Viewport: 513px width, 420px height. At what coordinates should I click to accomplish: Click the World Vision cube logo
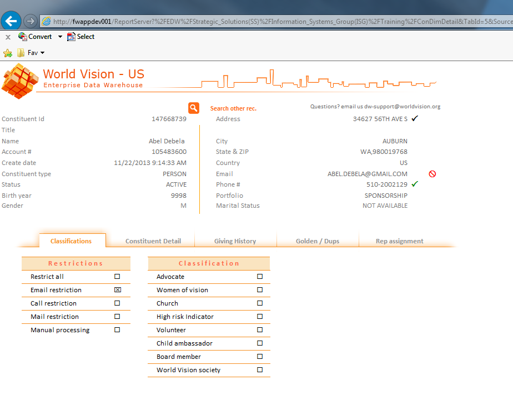pos(19,81)
